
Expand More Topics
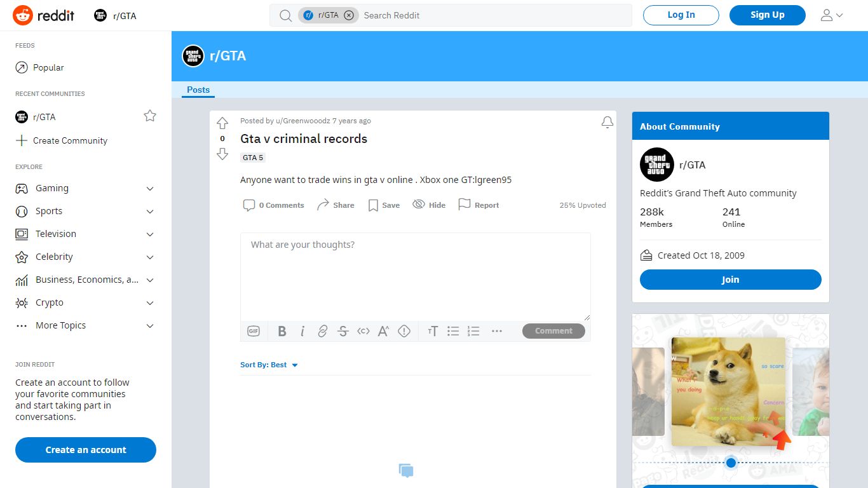tap(150, 326)
